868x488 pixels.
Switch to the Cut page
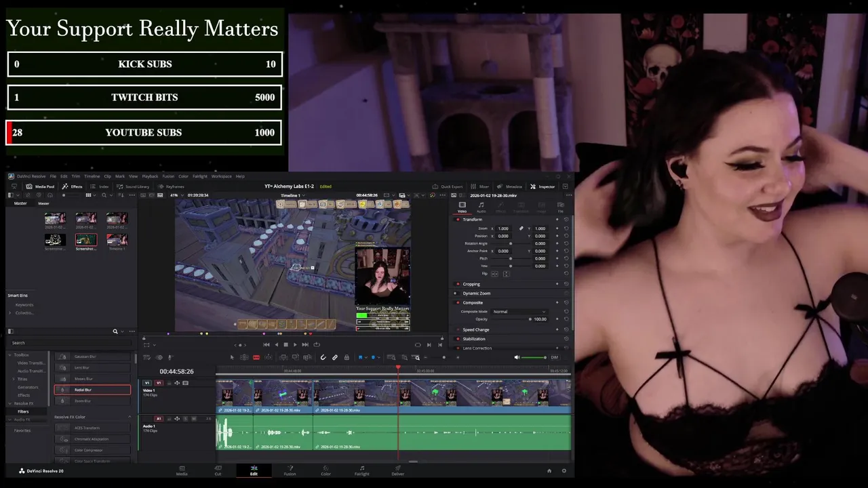coord(218,470)
